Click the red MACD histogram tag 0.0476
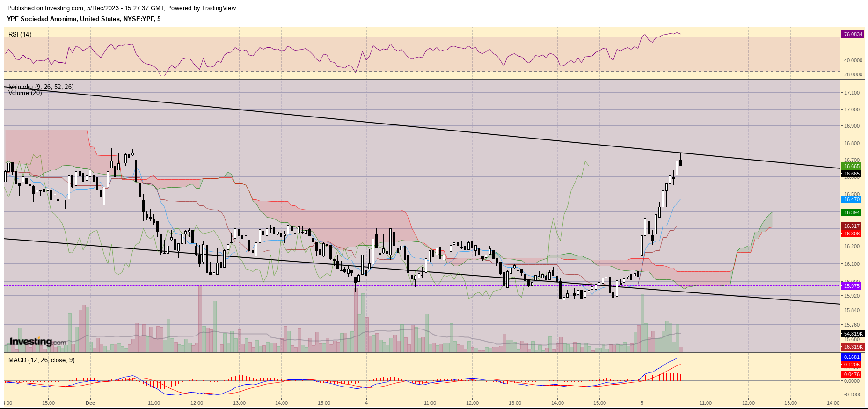Viewport: 868px width, 409px height. click(852, 374)
